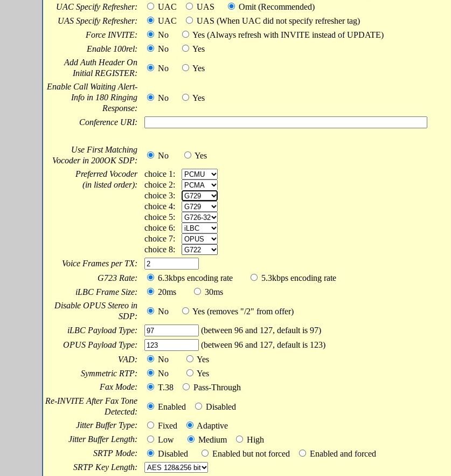This screenshot has height=476, width=451.
Task: Select UAS for UAC Specify Refresher
Action: (189, 6)
